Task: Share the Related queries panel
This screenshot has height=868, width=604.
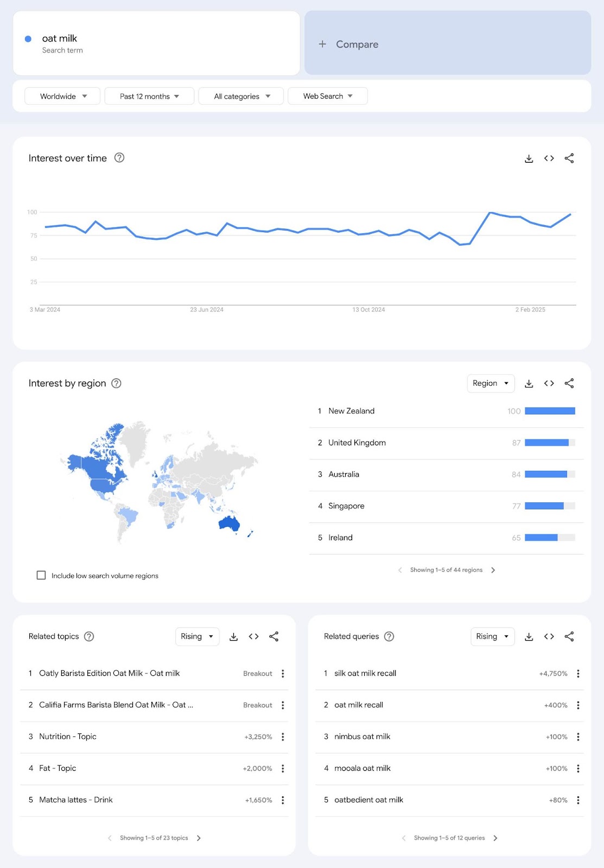Action: pos(569,636)
